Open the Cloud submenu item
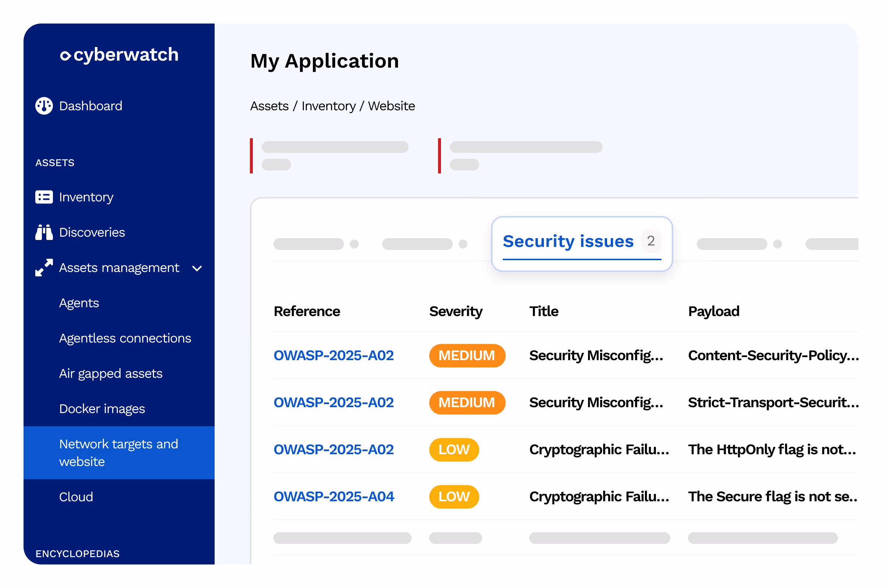 pos(76,497)
